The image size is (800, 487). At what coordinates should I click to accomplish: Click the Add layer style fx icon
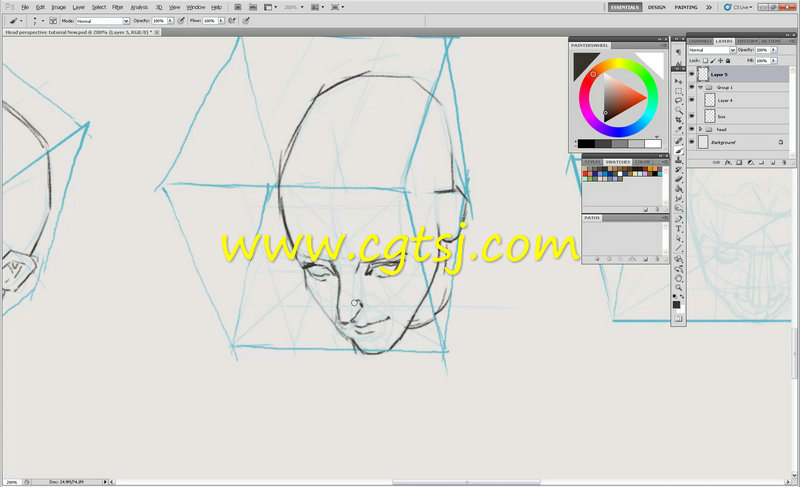point(728,163)
